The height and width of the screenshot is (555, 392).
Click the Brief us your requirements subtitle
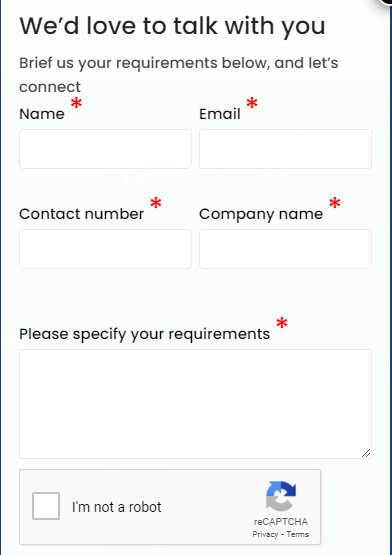[x=179, y=75]
